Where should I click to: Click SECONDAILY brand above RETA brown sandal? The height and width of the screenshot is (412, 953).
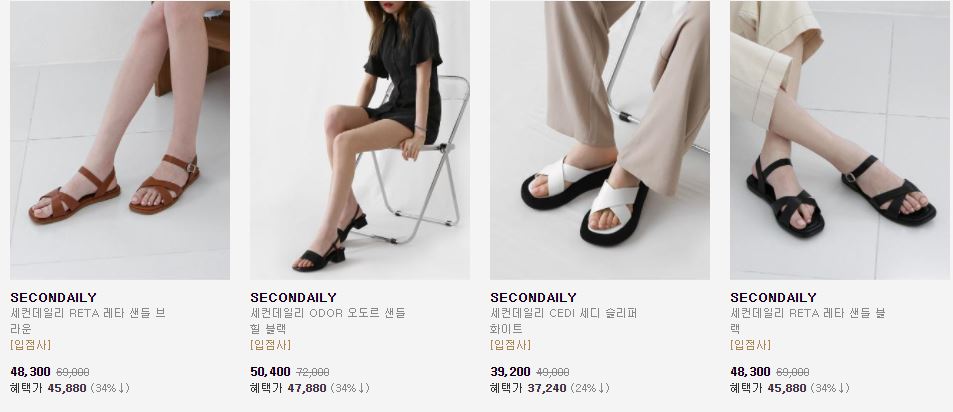point(53,297)
